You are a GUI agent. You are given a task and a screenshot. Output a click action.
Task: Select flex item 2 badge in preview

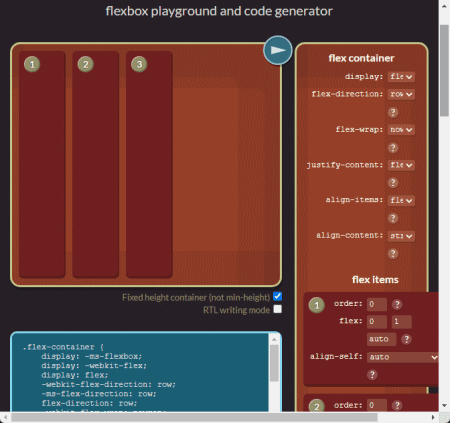[86, 64]
